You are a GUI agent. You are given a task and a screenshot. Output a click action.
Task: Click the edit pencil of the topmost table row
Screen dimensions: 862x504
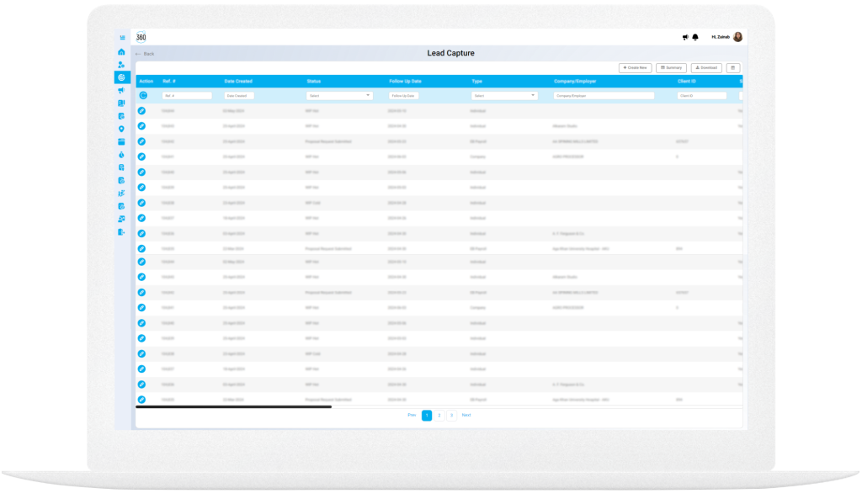[141, 111]
